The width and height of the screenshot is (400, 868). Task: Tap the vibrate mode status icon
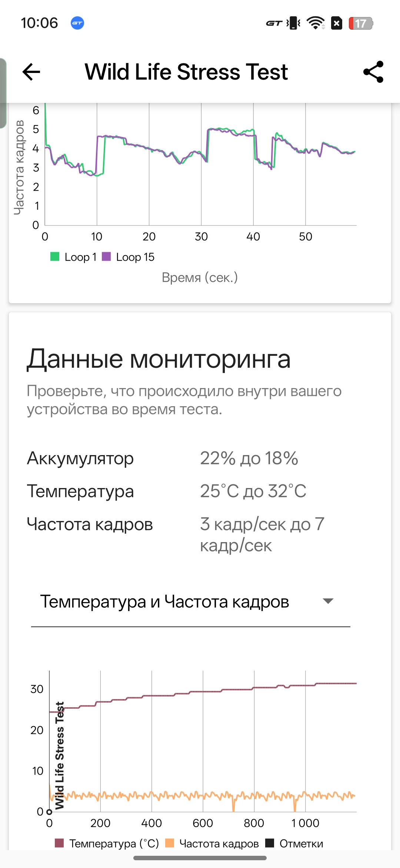point(293,23)
